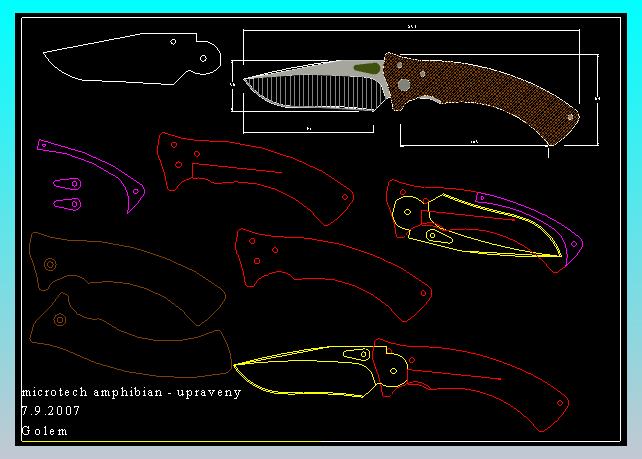Select the red liner-lock handle outline
This screenshot has height=459, width=642.
point(255,179)
